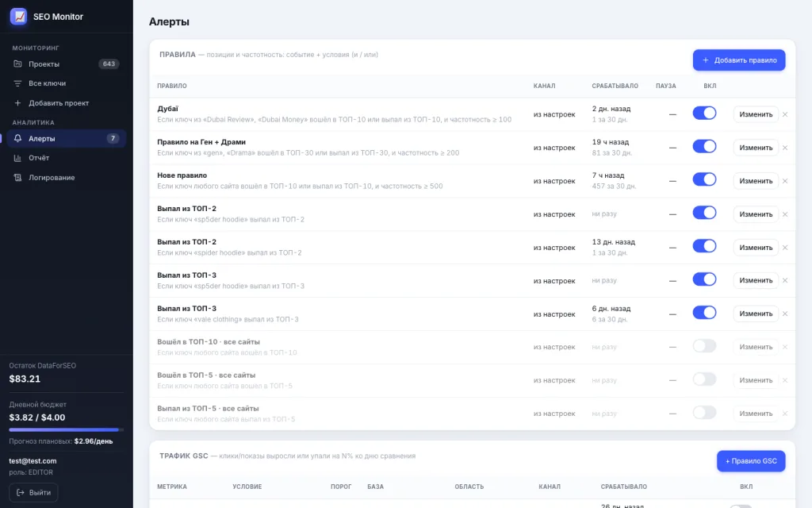The height and width of the screenshot is (508, 812).
Task: Click the + Правило GSC button
Action: 751,461
